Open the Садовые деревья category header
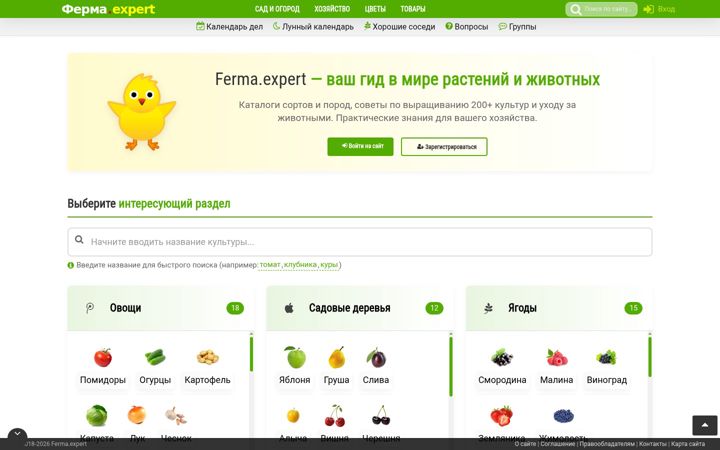 point(360,308)
